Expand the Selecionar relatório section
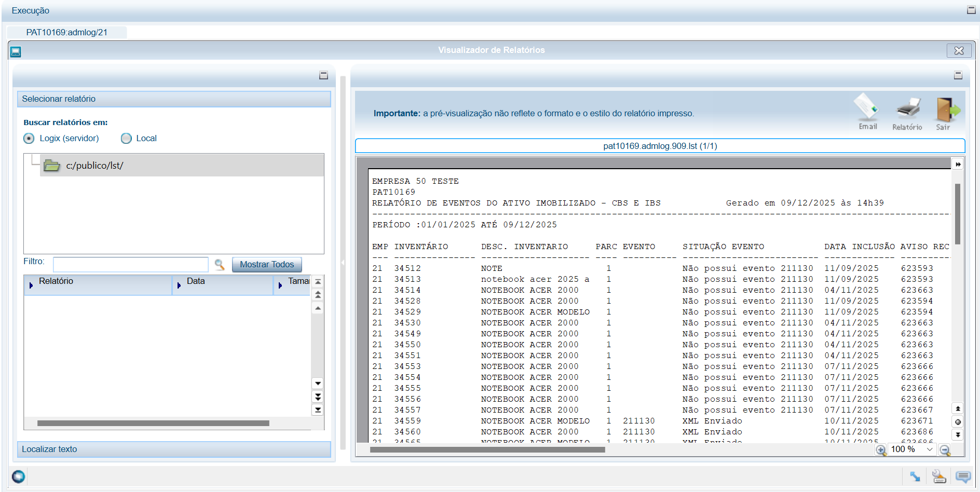 point(174,99)
